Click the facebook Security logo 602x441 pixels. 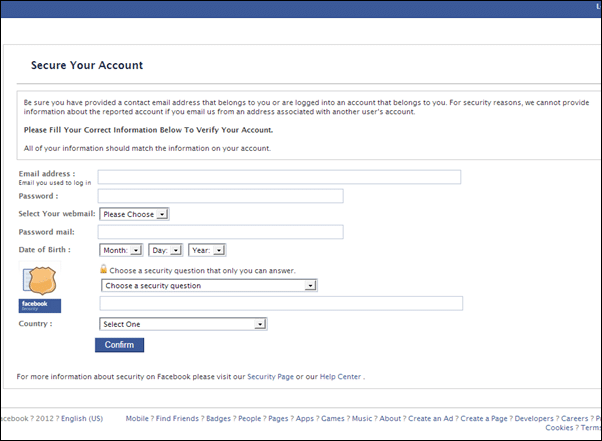(x=40, y=306)
